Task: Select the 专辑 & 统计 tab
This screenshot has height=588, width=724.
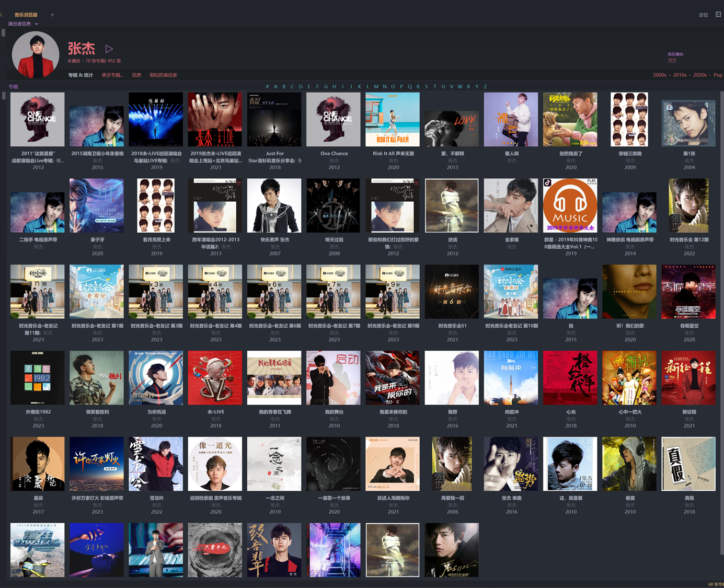Action: click(x=81, y=75)
